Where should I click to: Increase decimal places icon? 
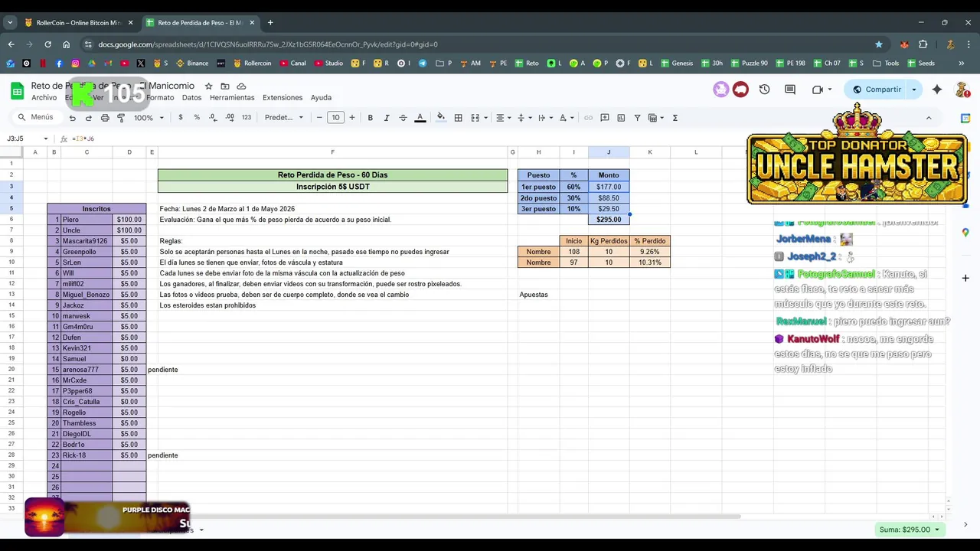pyautogui.click(x=230, y=118)
